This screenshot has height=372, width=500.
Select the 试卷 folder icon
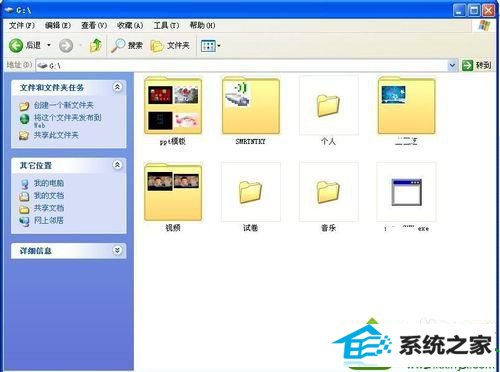[x=251, y=192]
